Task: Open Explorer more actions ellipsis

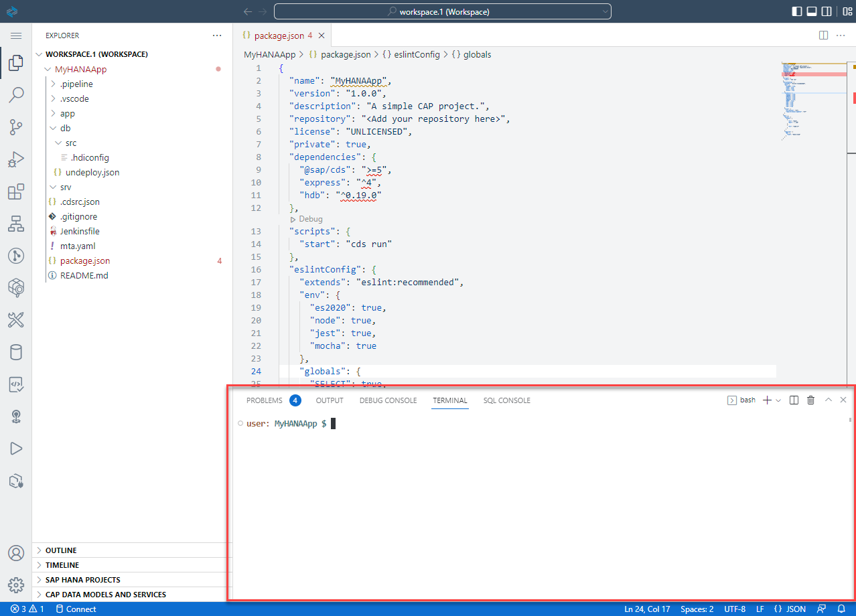Action: (217, 35)
